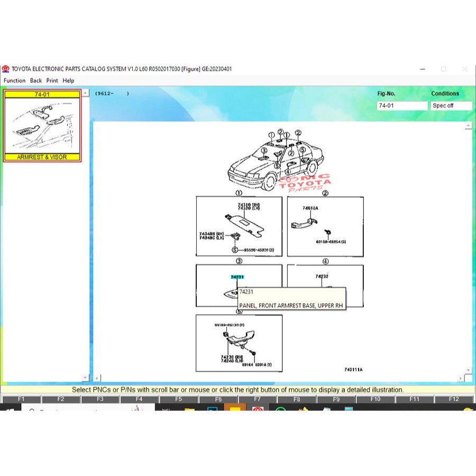Screen dimensions: 476x476
Task: Click the sun visor drawing in box 1
Action: [x=244, y=225]
